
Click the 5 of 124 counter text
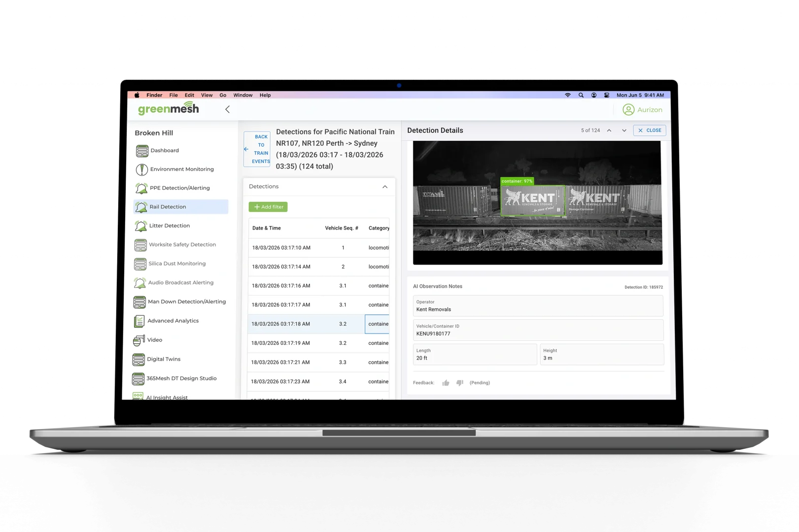591,131
